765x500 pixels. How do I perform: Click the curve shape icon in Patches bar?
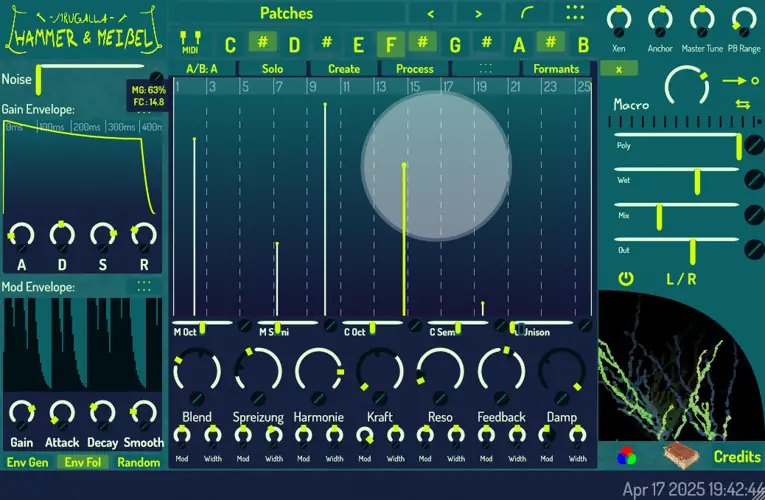click(527, 13)
